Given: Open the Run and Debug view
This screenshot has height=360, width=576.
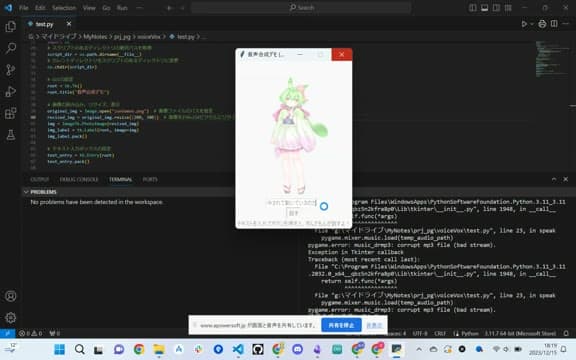Looking at the screenshot, I should point(11,91).
